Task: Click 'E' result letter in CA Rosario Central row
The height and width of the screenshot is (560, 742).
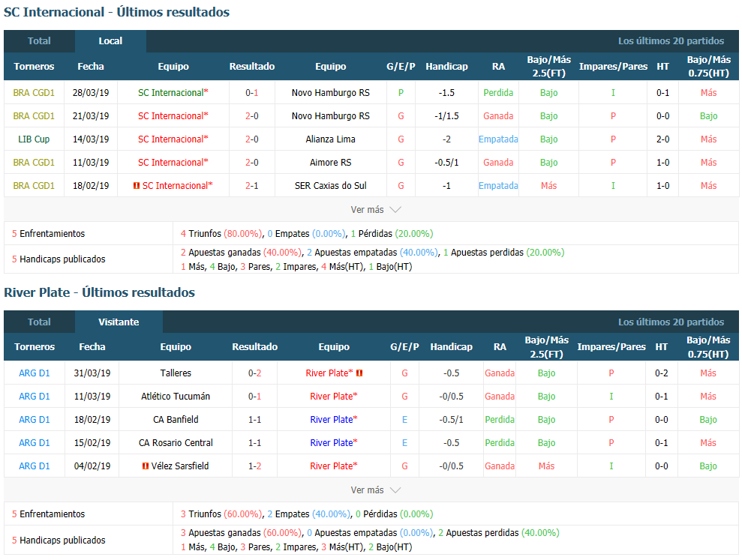Action: [x=404, y=443]
